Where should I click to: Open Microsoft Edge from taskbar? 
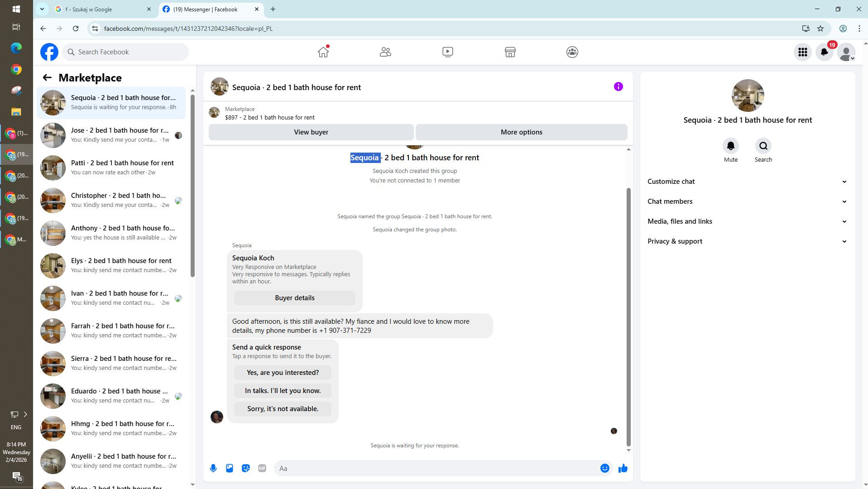point(16,48)
